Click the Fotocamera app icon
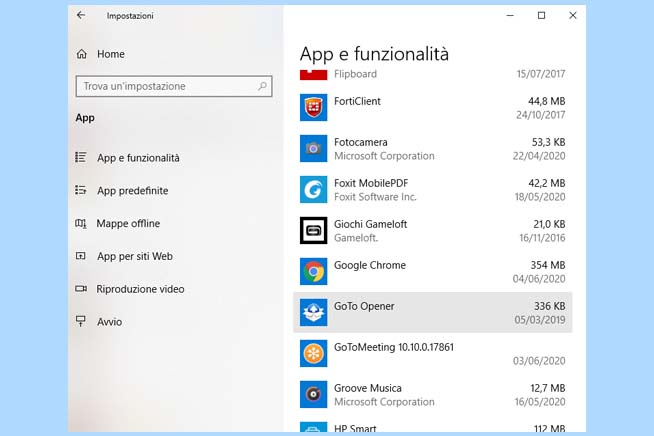The image size is (654, 436). [314, 149]
